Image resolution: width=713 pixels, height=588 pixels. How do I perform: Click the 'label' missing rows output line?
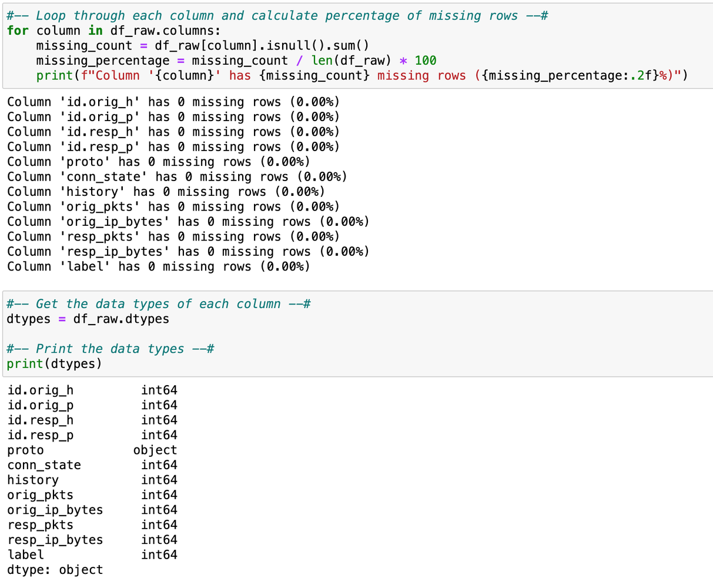[158, 266]
